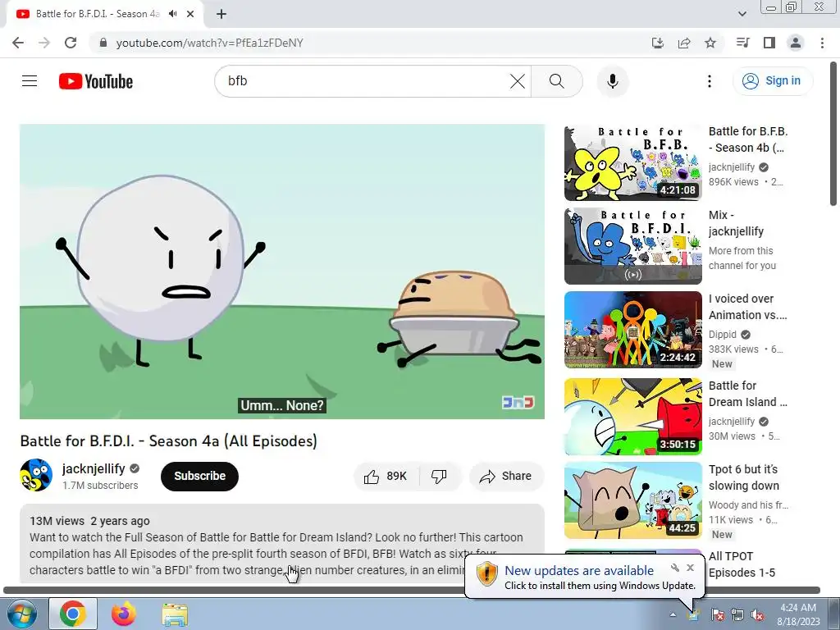This screenshot has height=630, width=840.
Task: Open YouTube settings three-dot menu
Action: (x=710, y=81)
